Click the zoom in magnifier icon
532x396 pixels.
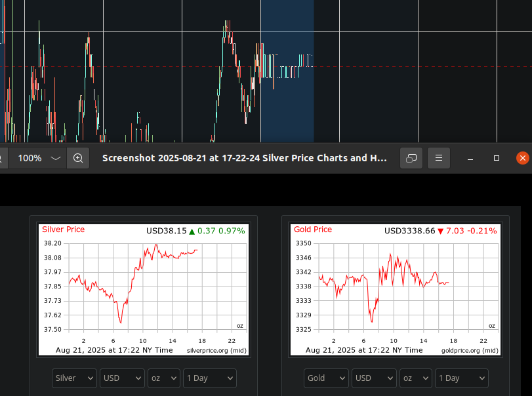(x=78, y=158)
